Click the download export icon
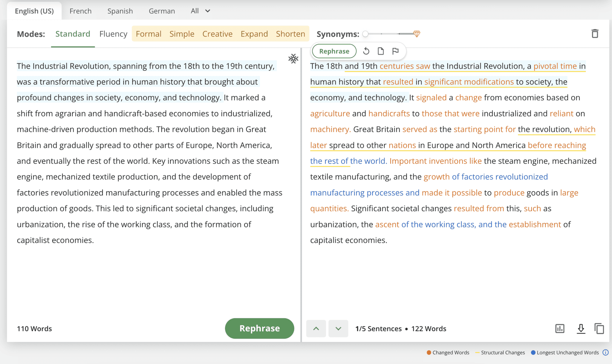Screen dimensions: 612x364 pyautogui.click(x=581, y=328)
